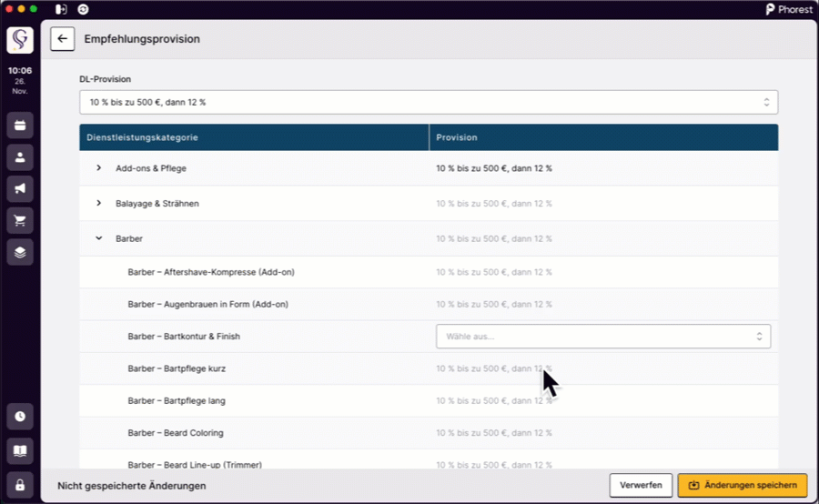This screenshot has height=504, width=819.
Task: Open the clock icon in sidebar
Action: tap(20, 417)
